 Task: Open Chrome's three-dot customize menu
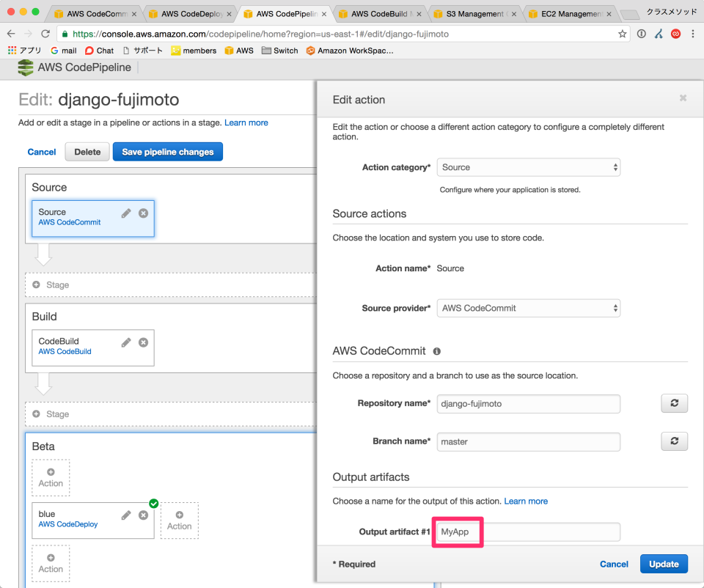(x=692, y=33)
